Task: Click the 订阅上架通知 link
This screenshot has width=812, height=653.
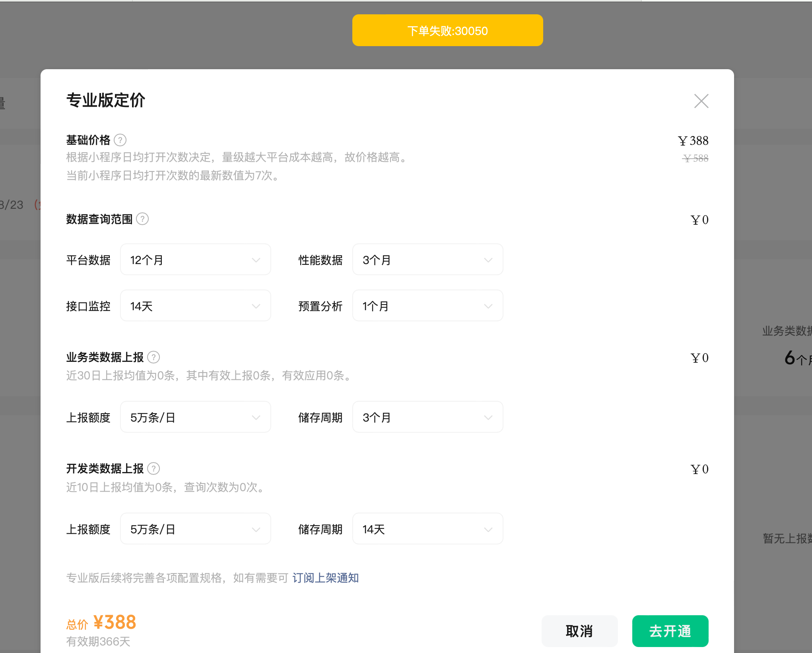Action: [326, 578]
